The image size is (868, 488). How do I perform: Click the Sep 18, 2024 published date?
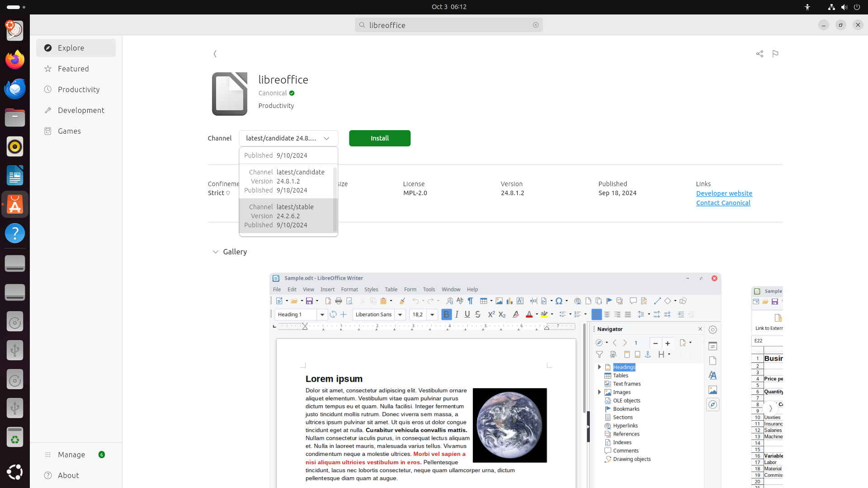coord(618,193)
